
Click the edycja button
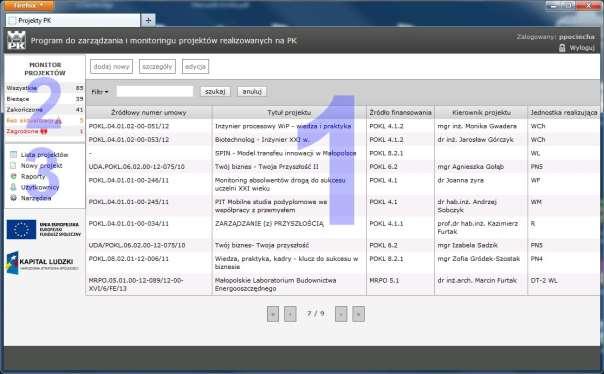tap(195, 67)
